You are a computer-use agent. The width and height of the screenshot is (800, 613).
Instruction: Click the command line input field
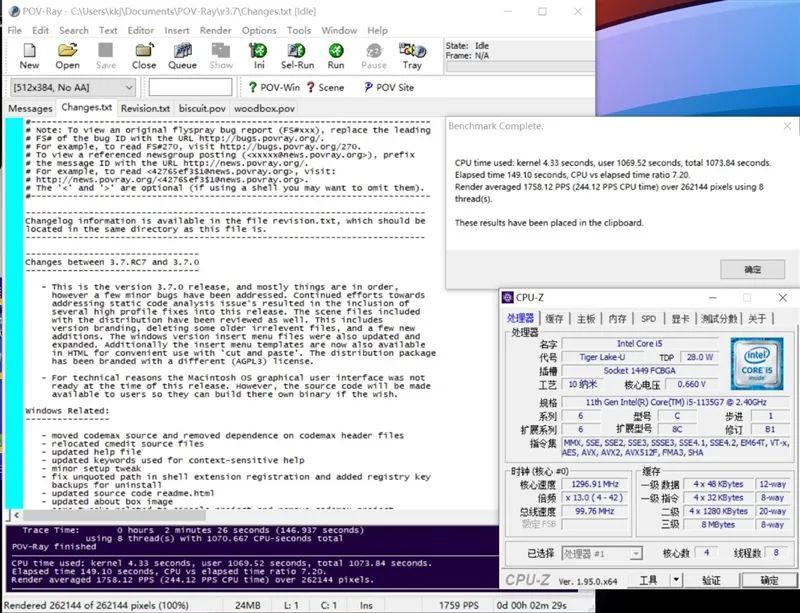(190, 87)
